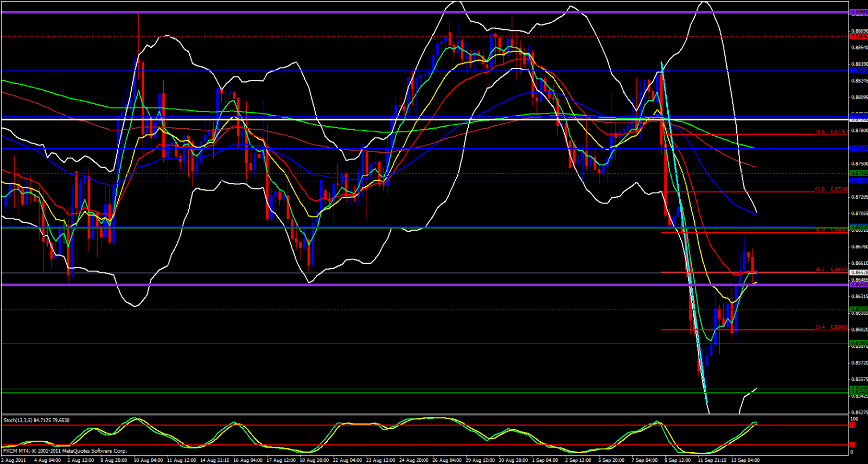Click the 0.85575 price axis value
The width and height of the screenshot is (868, 464).
[x=859, y=379]
